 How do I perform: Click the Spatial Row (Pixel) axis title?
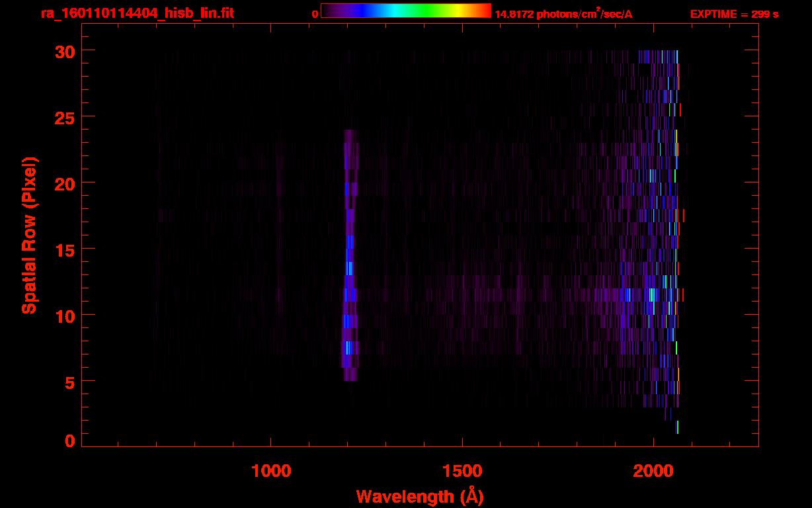pyautogui.click(x=29, y=235)
